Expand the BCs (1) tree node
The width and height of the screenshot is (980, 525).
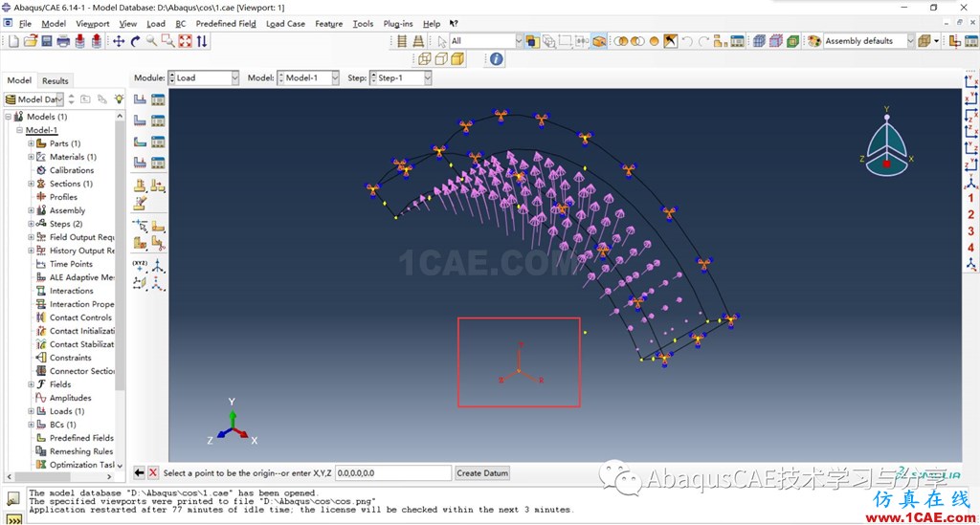click(x=32, y=425)
